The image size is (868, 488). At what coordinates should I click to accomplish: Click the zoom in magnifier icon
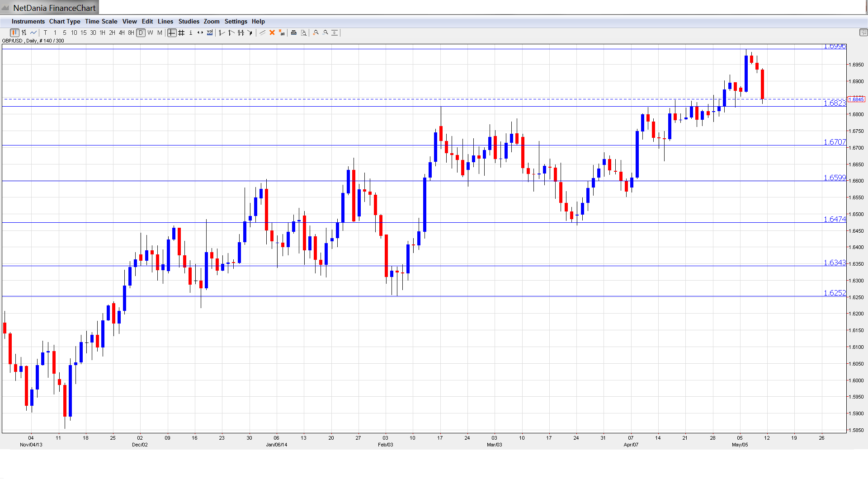tap(316, 33)
